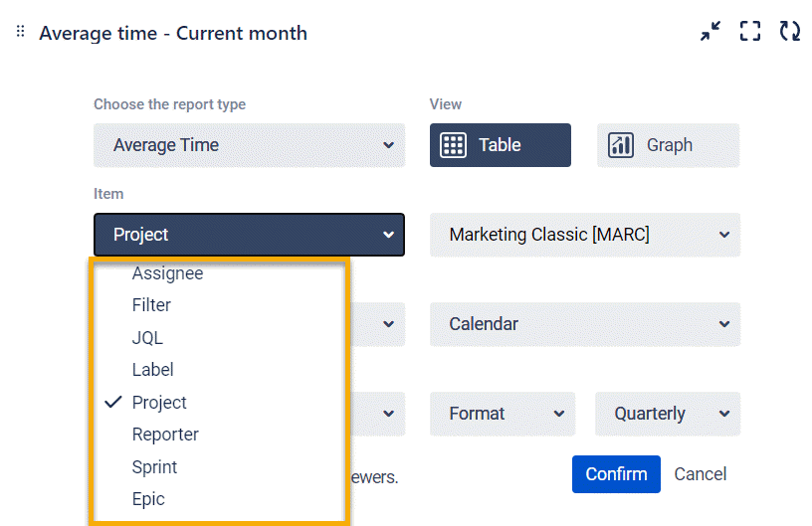Choose the checked Project option

[159, 403]
